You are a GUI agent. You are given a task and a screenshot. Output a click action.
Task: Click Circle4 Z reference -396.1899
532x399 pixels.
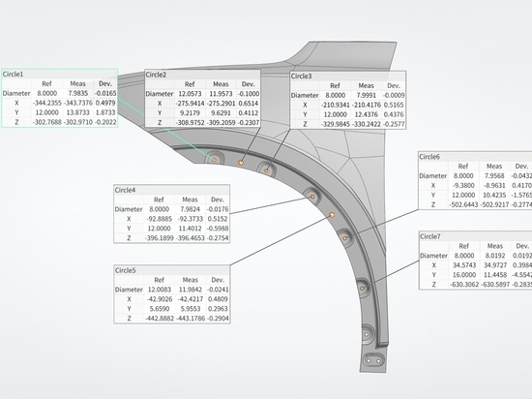(x=160, y=238)
